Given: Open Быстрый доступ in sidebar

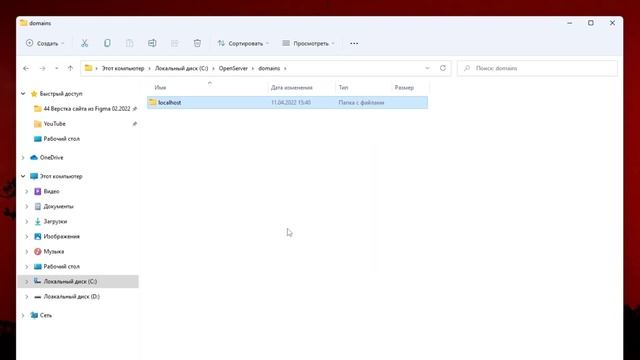Looking at the screenshot, I should pyautogui.click(x=61, y=93).
